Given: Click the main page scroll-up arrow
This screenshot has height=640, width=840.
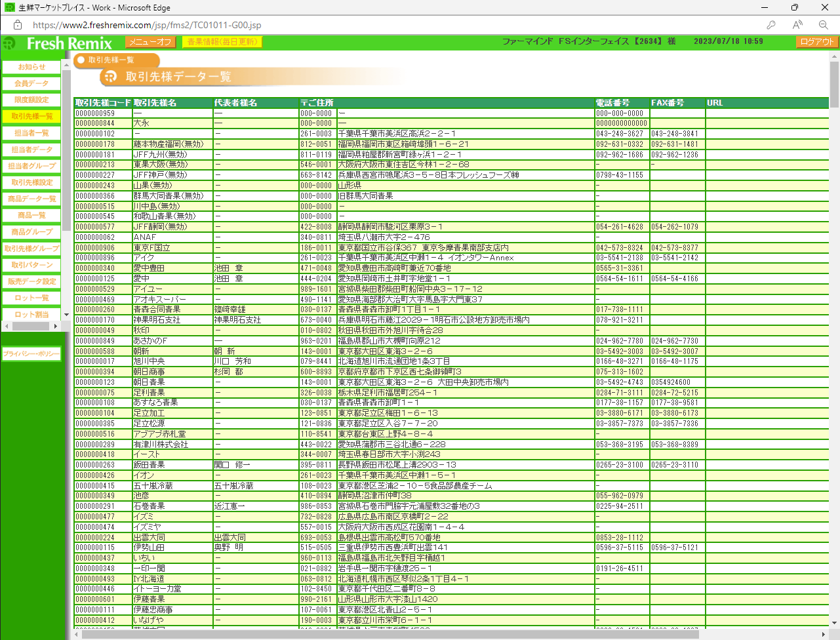Looking at the screenshot, I should tap(834, 57).
